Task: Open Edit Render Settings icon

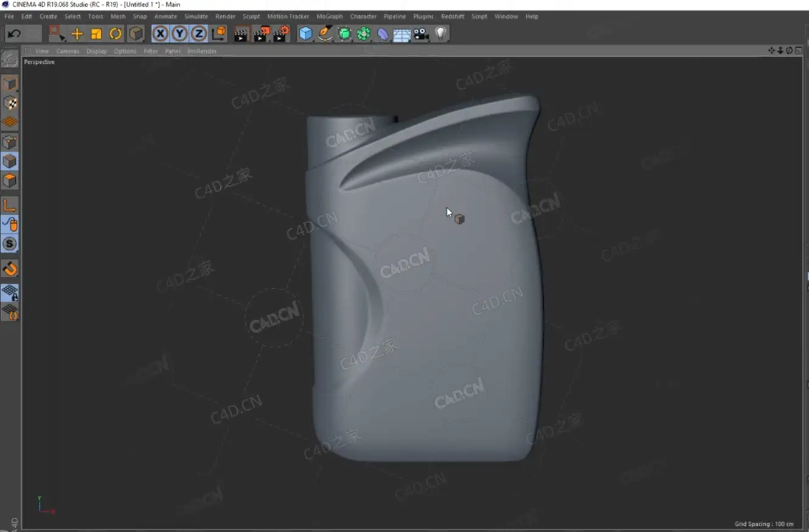Action: click(x=281, y=33)
